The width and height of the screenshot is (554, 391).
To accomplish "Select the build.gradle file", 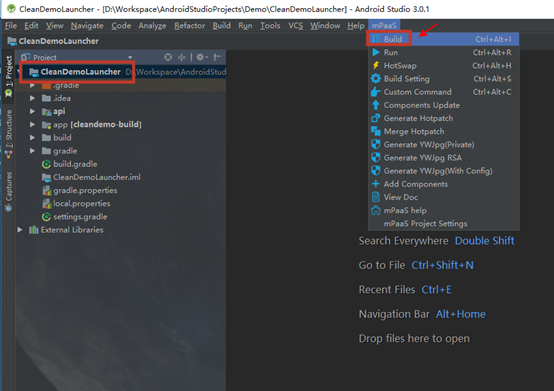I will tap(75, 164).
